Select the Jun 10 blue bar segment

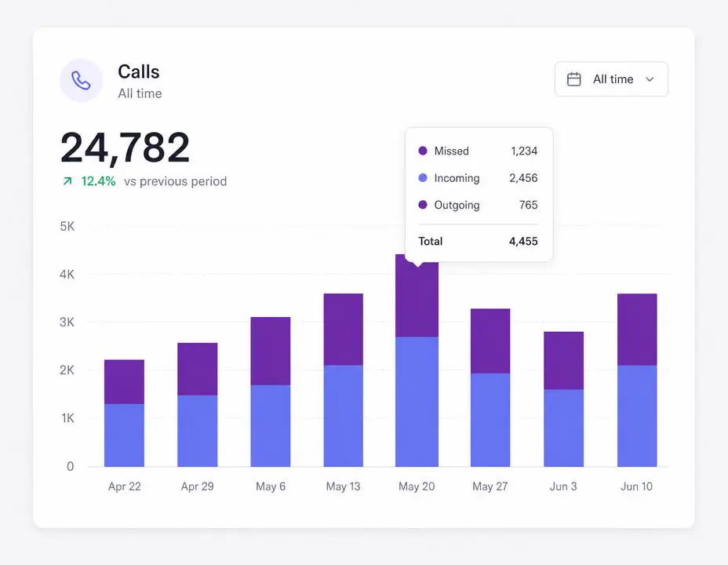tap(637, 416)
